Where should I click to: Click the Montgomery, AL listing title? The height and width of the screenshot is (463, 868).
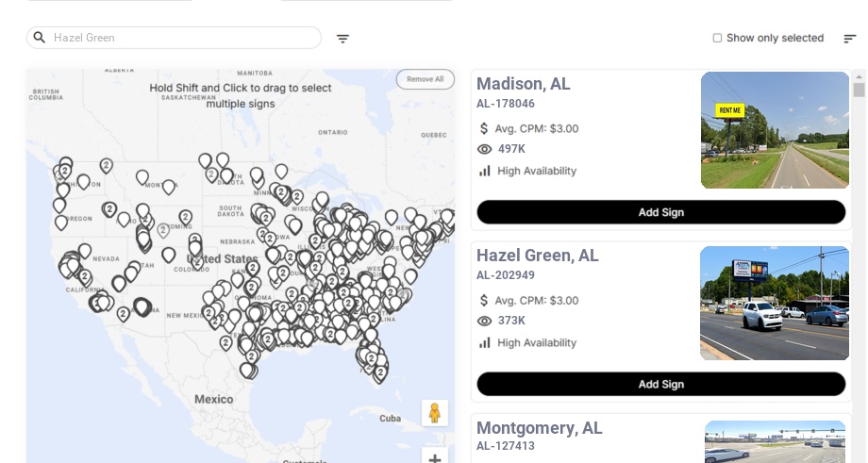[540, 428]
